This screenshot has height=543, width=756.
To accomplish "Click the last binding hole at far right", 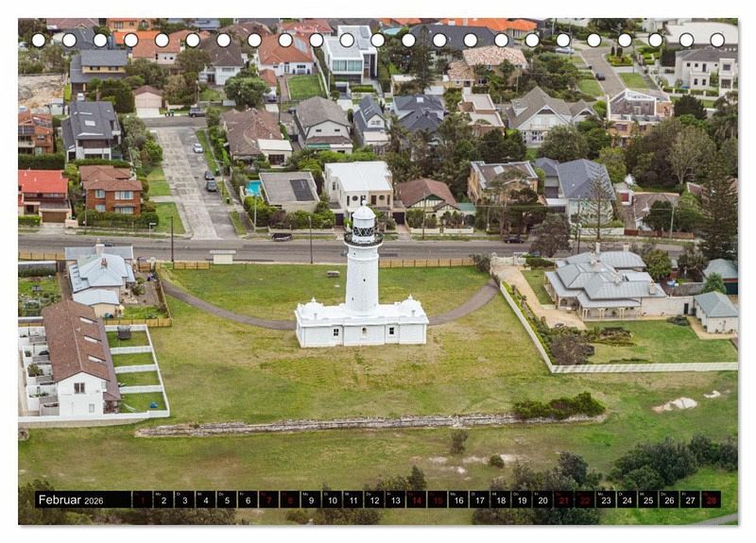I will 717,41.
